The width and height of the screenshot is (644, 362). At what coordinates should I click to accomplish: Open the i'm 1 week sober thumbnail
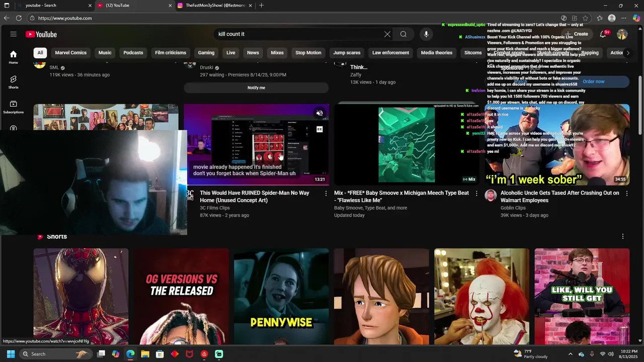tap(557, 145)
